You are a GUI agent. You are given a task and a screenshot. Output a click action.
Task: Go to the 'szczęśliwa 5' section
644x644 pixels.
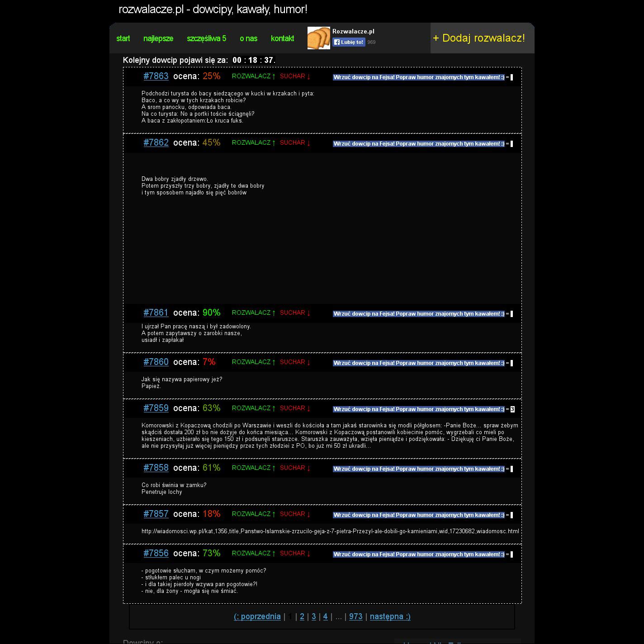pyautogui.click(x=206, y=38)
